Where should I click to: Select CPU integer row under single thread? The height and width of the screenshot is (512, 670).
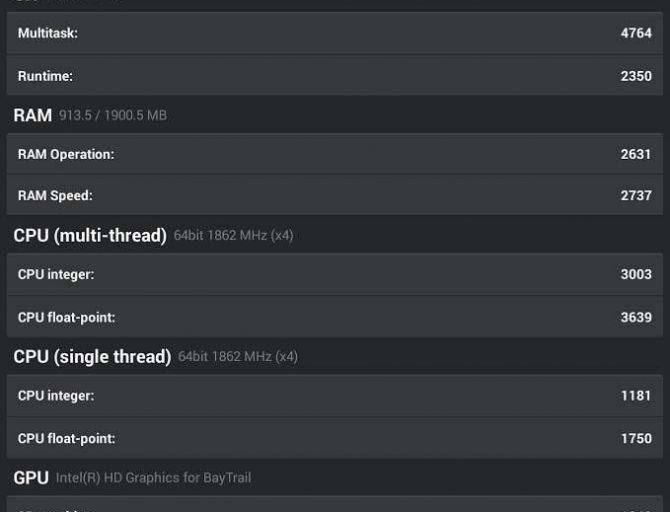click(x=335, y=395)
